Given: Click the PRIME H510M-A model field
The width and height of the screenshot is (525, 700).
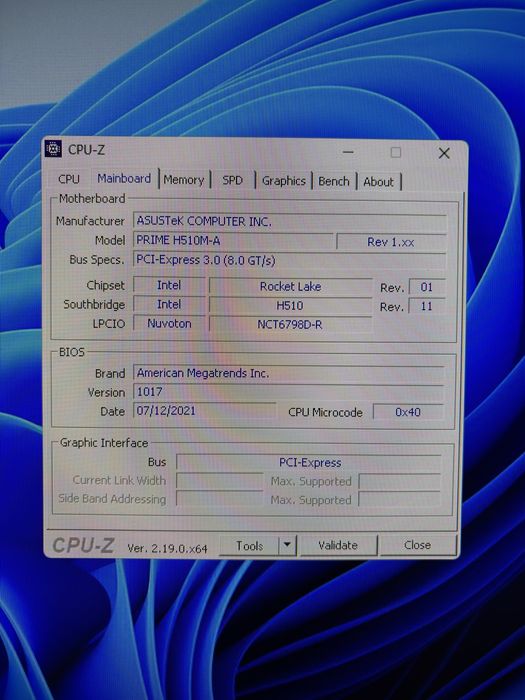Looking at the screenshot, I should coord(233,241).
